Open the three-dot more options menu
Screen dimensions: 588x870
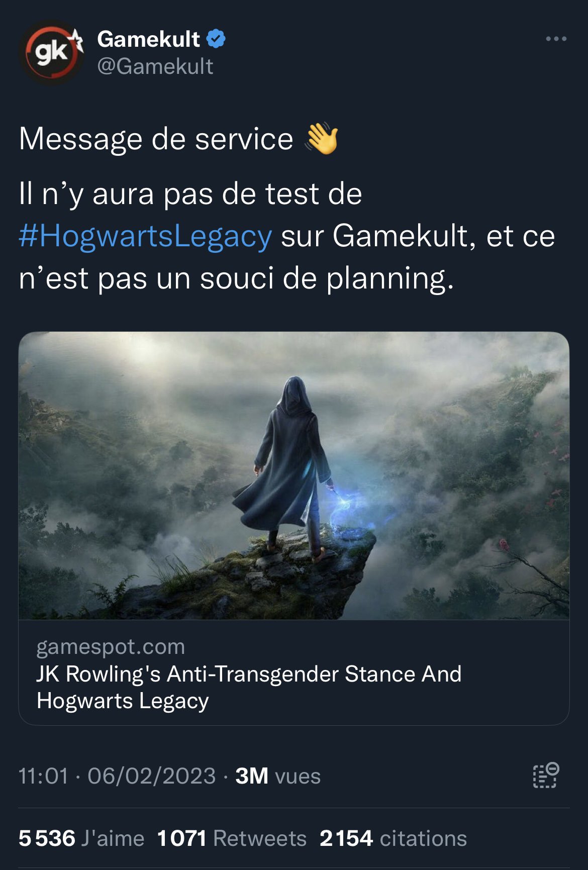tap(556, 39)
